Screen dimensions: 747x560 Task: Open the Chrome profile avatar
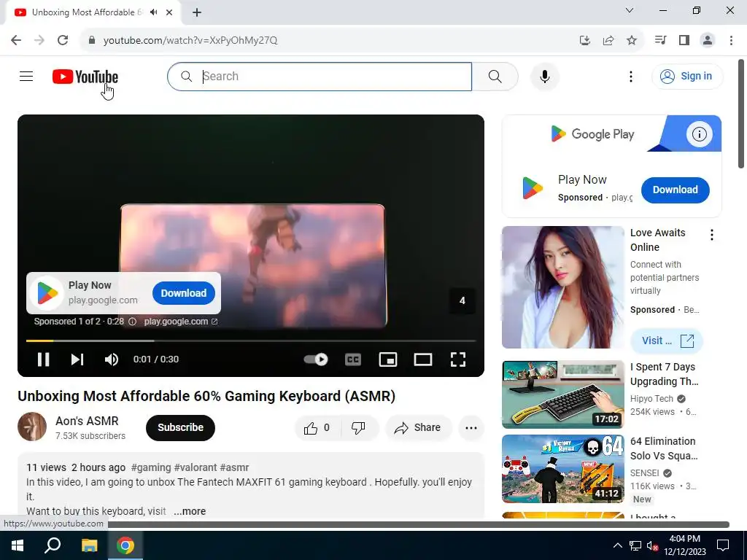click(x=708, y=40)
